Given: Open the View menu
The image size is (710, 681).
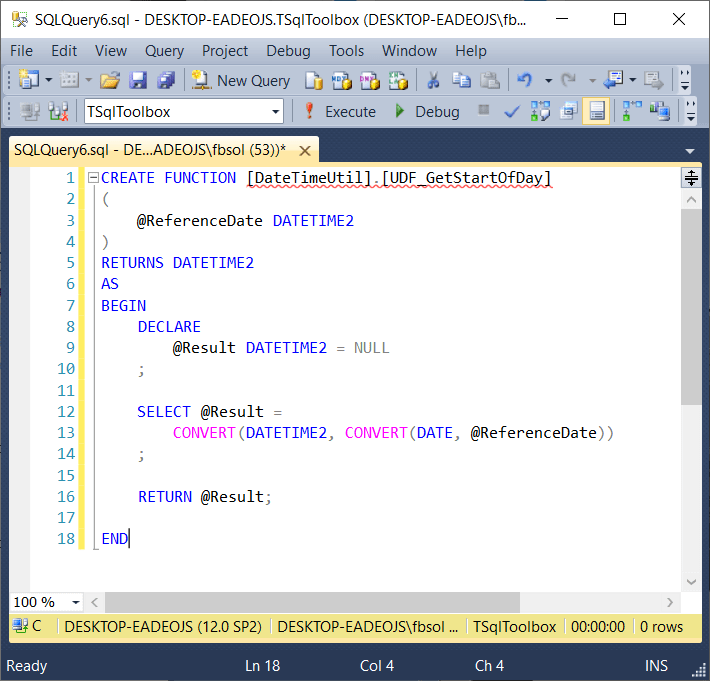Looking at the screenshot, I should click(110, 51).
